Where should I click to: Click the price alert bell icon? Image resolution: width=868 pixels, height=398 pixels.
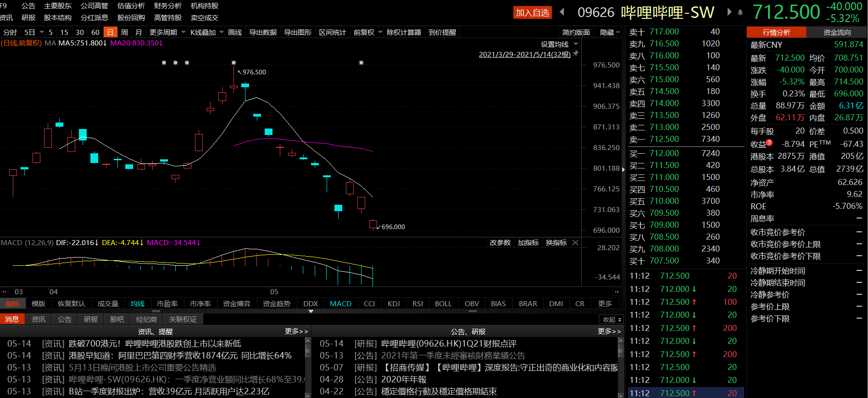coord(740,12)
